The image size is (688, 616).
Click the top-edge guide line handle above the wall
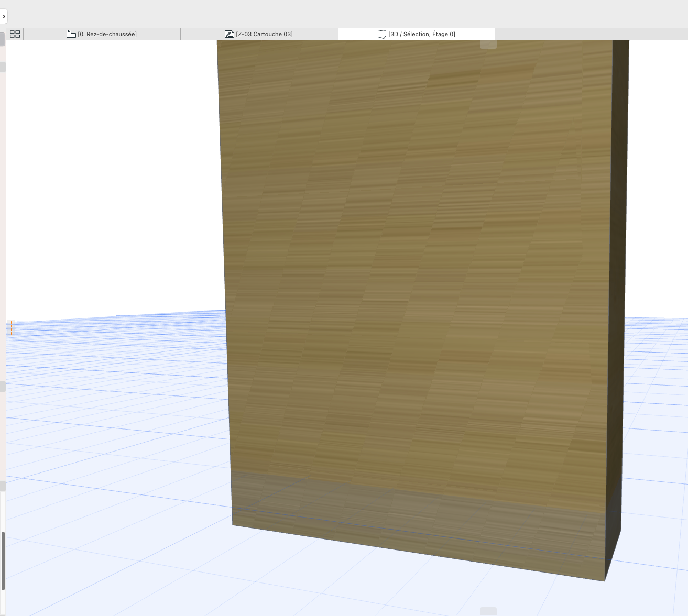click(x=488, y=45)
